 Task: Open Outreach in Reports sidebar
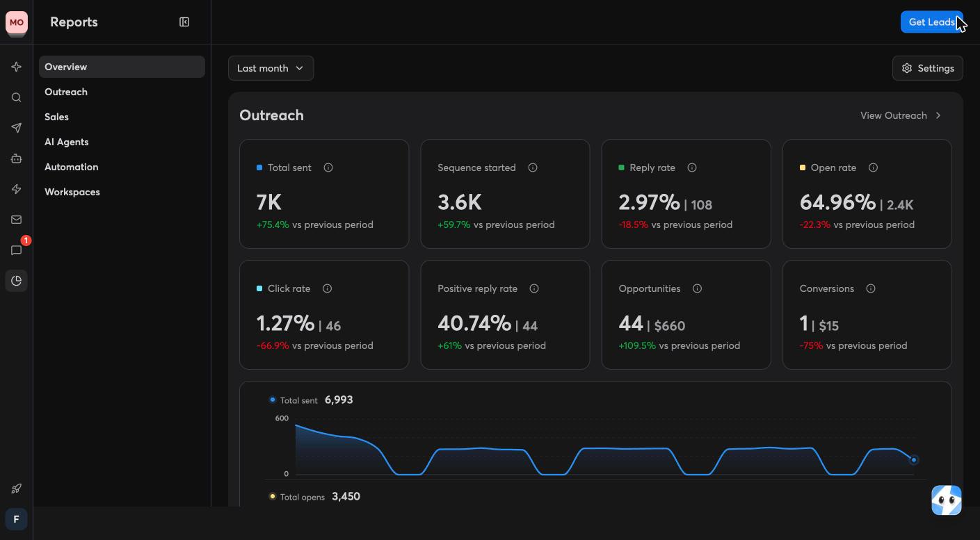point(122,92)
